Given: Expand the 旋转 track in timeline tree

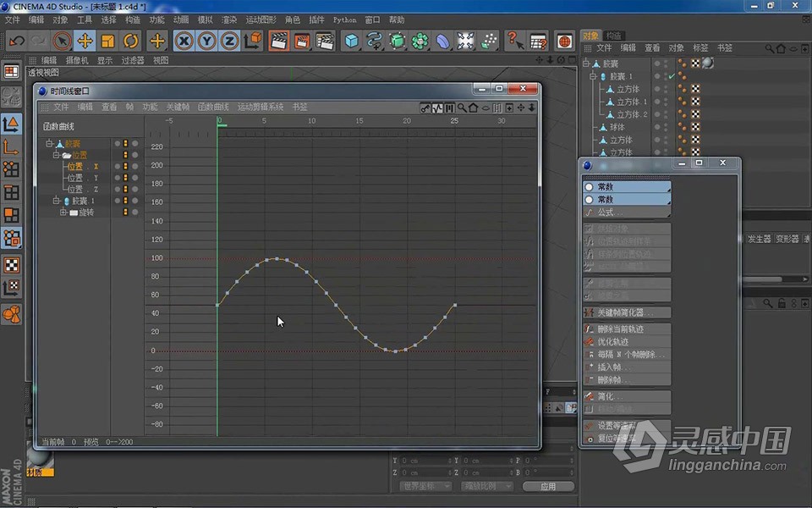Looking at the screenshot, I should (x=63, y=212).
